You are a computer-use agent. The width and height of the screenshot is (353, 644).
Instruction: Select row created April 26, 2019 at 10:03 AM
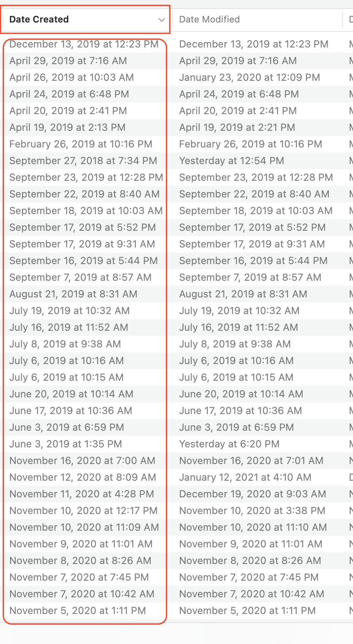click(71, 77)
